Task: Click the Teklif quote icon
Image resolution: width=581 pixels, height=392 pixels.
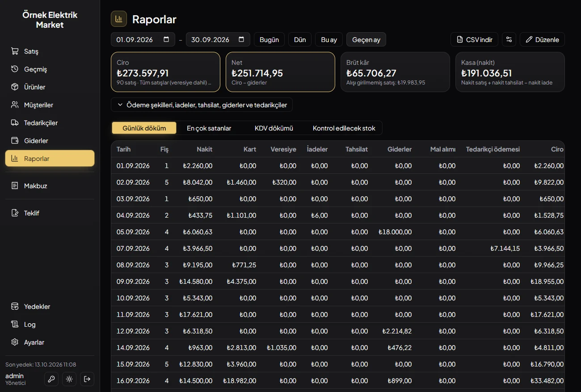Action: [15, 213]
